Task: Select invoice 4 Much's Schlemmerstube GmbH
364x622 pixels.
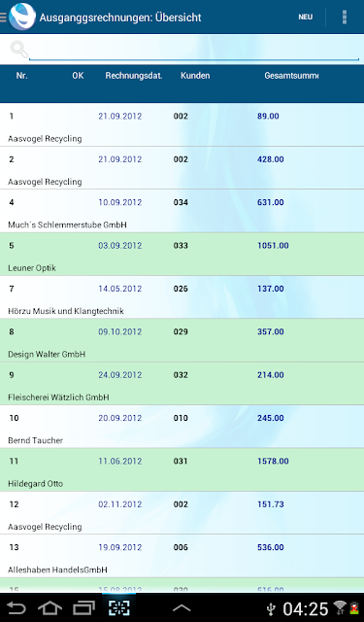Action: click(182, 211)
